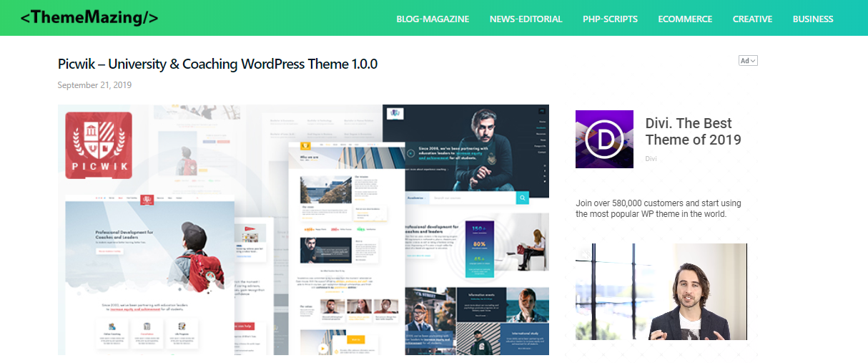Open the Divi ad video thumbnail

tap(661, 291)
